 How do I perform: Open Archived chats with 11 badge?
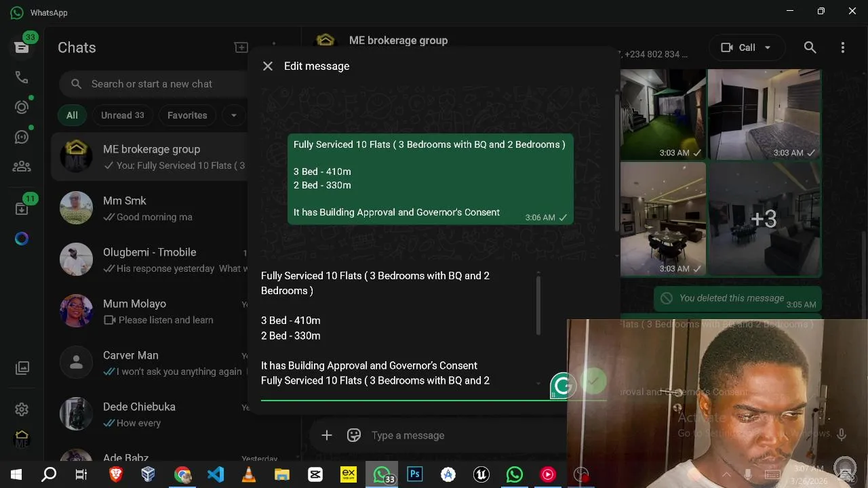click(22, 209)
